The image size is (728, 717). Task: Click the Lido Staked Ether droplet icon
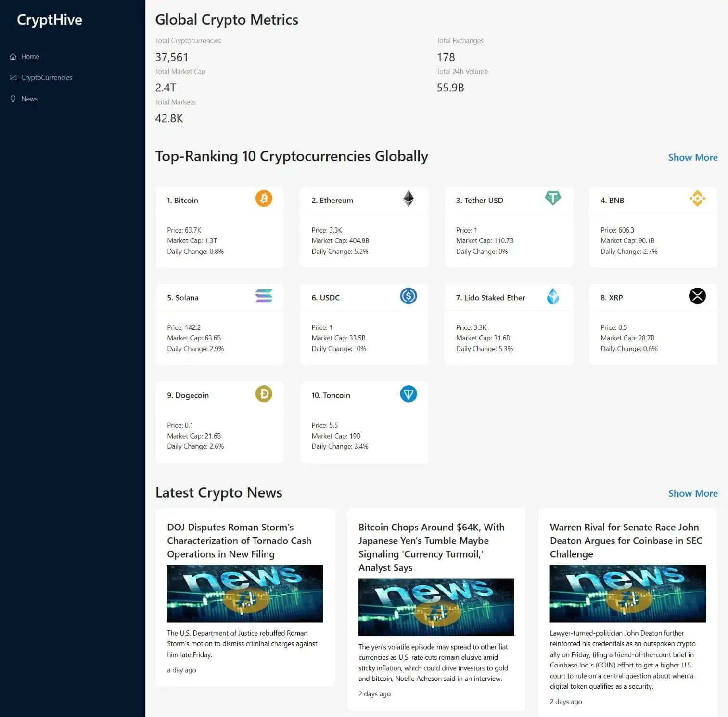pos(553,296)
